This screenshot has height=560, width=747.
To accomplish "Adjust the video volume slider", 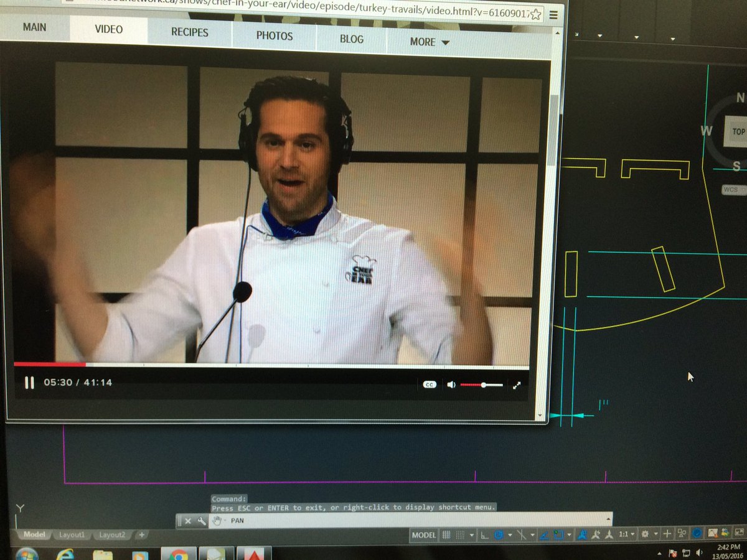I will (482, 385).
